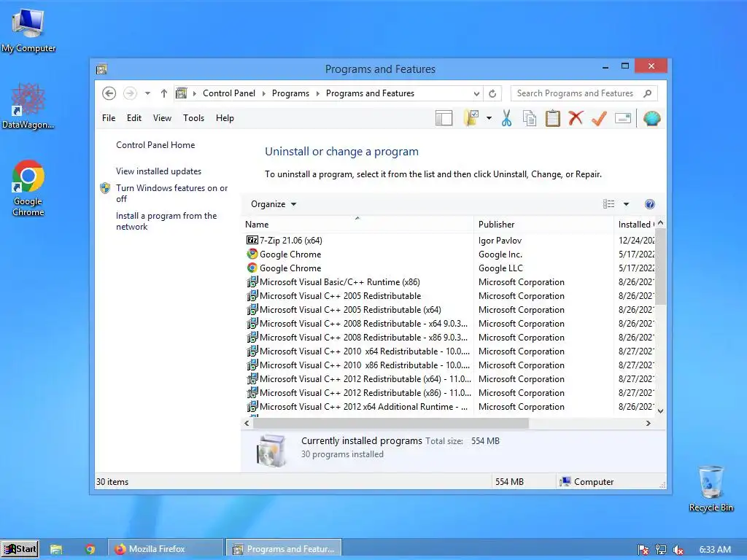Click the vertical scrollbar down arrow
Viewport: 747px width, 560px height.
click(x=660, y=411)
